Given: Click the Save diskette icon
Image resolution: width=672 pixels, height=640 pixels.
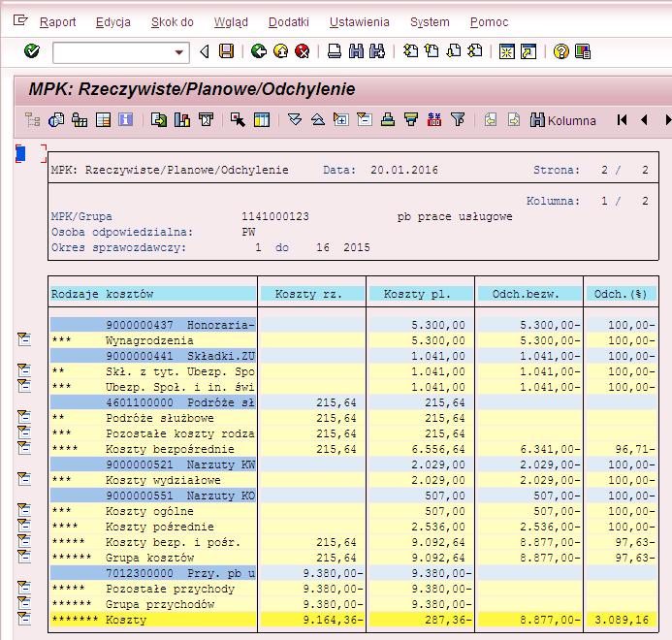Looking at the screenshot, I should (x=226, y=51).
